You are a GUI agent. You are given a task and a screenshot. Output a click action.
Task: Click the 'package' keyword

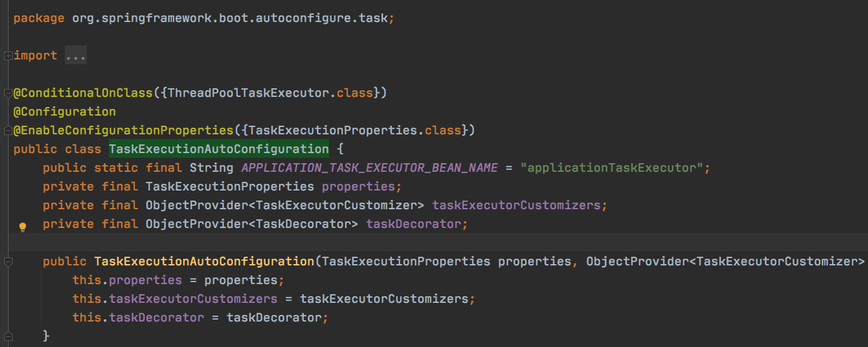click(39, 18)
